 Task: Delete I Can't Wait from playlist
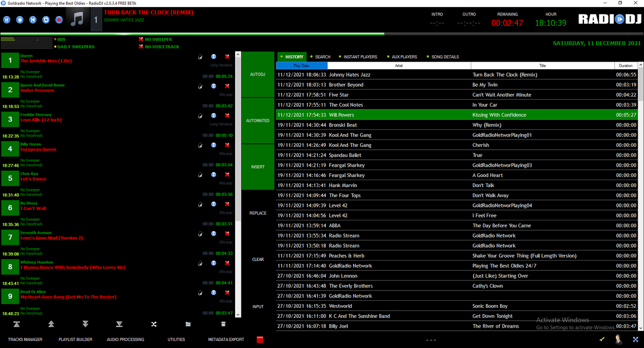(x=227, y=204)
